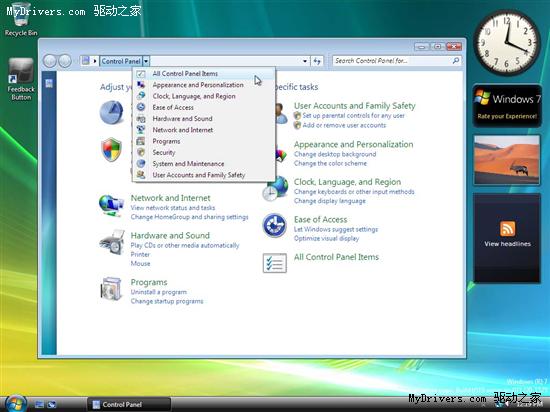This screenshot has width=550, height=412.
Task: Click the RSS feed icon in headlines gadget
Action: coord(507,229)
